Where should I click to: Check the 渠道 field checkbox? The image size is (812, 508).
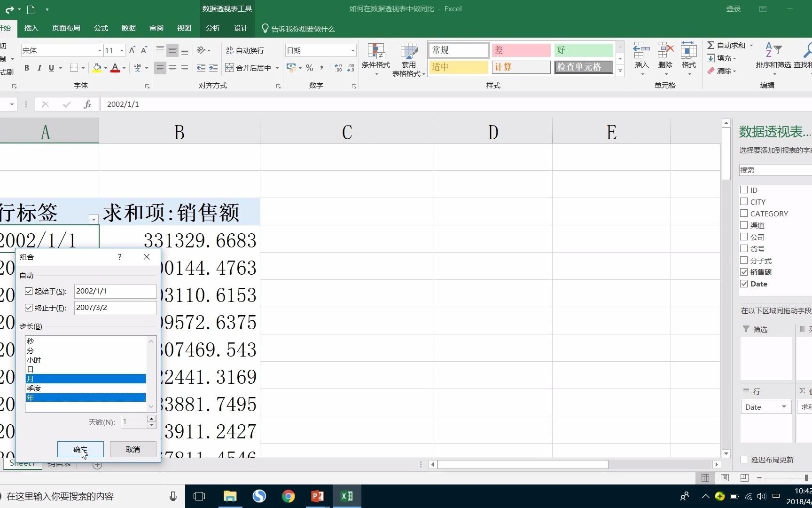(744, 225)
